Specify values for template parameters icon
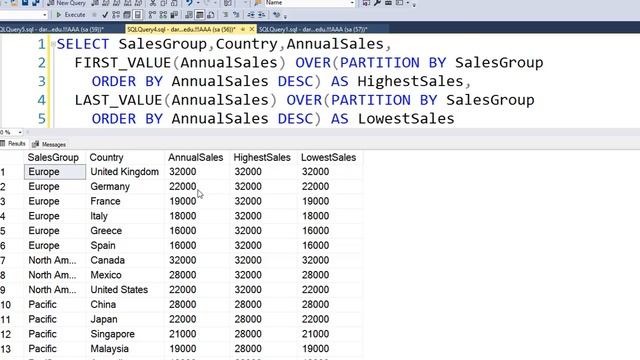Viewport: 640px width, 360px height. (x=277, y=15)
